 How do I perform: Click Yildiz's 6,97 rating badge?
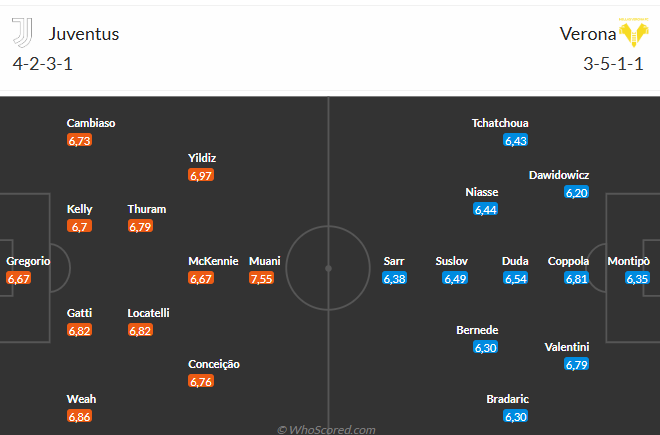201,175
